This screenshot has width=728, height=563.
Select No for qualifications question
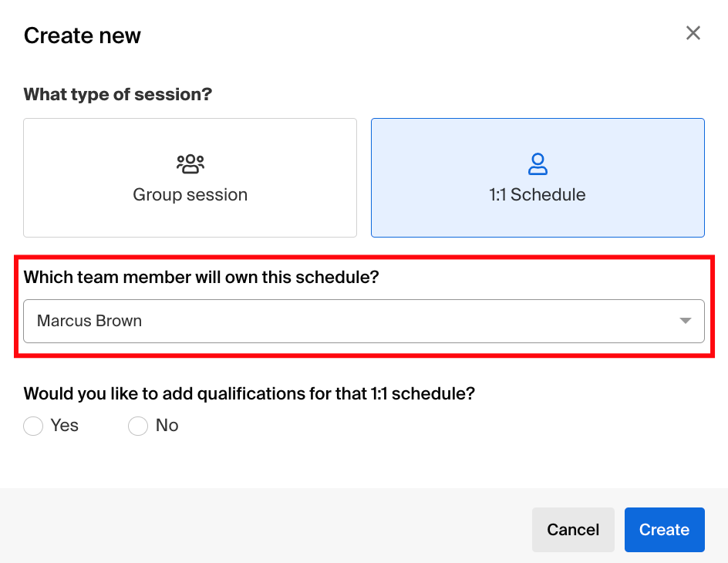(x=137, y=426)
